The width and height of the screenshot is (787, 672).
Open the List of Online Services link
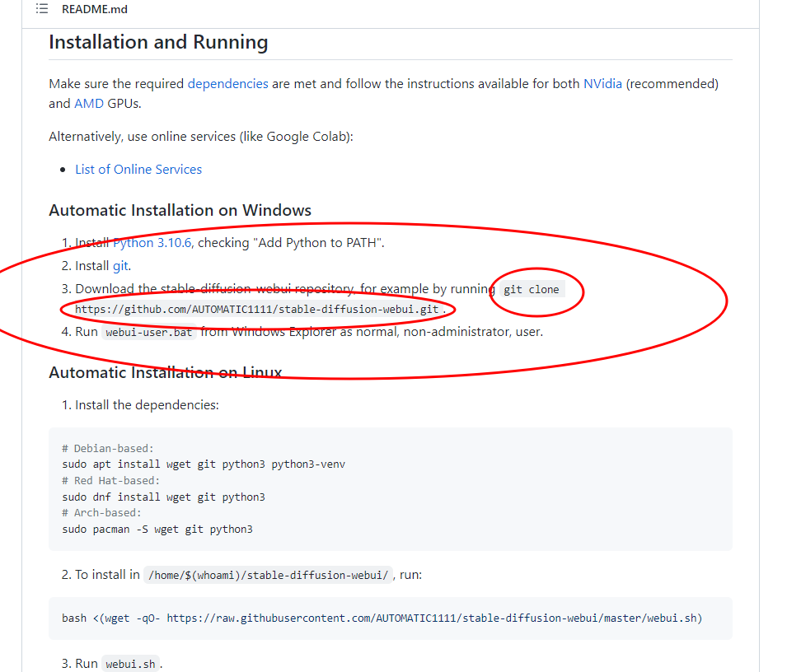coord(138,170)
